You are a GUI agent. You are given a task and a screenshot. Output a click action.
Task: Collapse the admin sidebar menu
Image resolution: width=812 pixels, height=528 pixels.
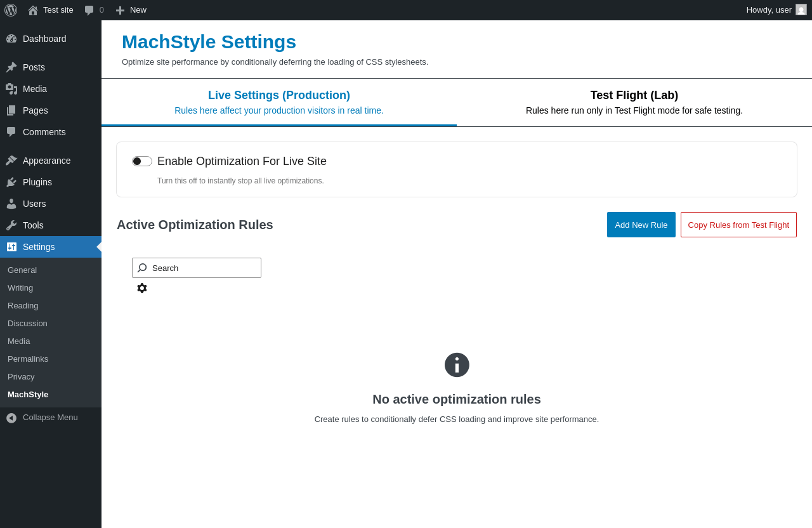tap(42, 418)
